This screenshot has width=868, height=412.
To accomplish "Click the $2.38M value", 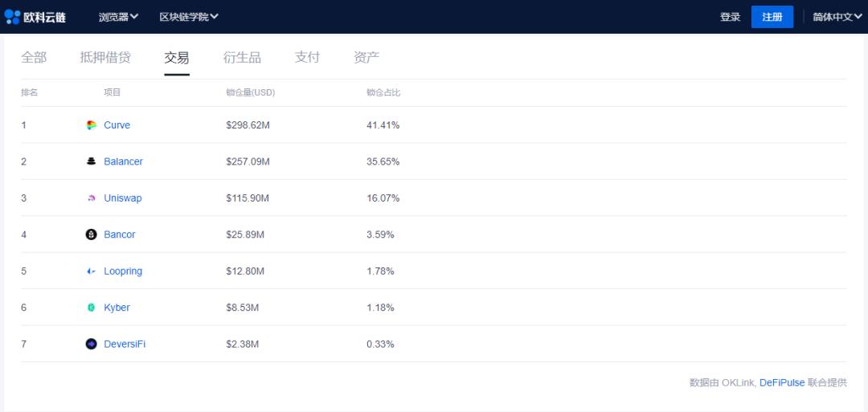I will (x=243, y=344).
